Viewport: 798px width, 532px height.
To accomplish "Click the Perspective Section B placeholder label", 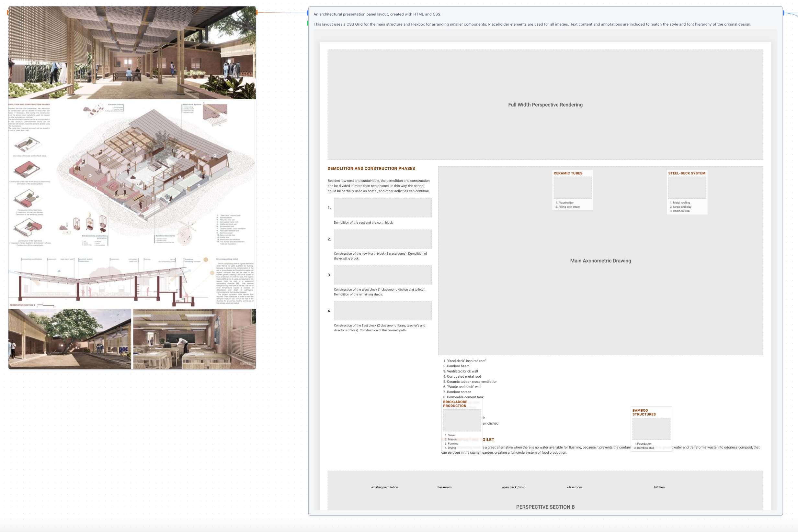I will click(x=545, y=506).
